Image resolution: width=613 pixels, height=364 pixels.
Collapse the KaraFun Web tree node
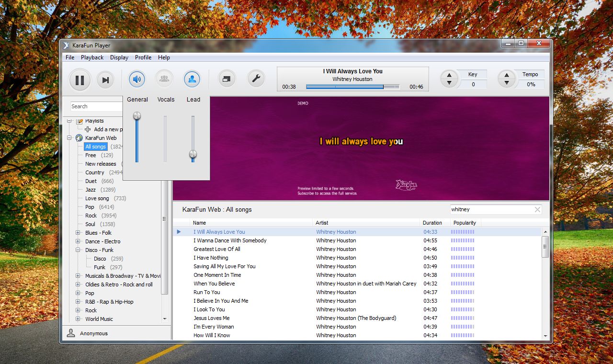69,138
